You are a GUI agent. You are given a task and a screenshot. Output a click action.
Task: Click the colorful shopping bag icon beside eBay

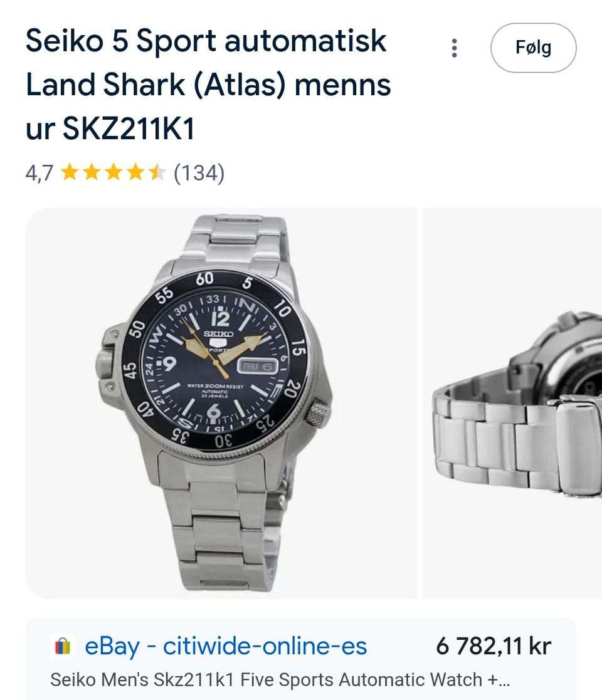(x=62, y=647)
